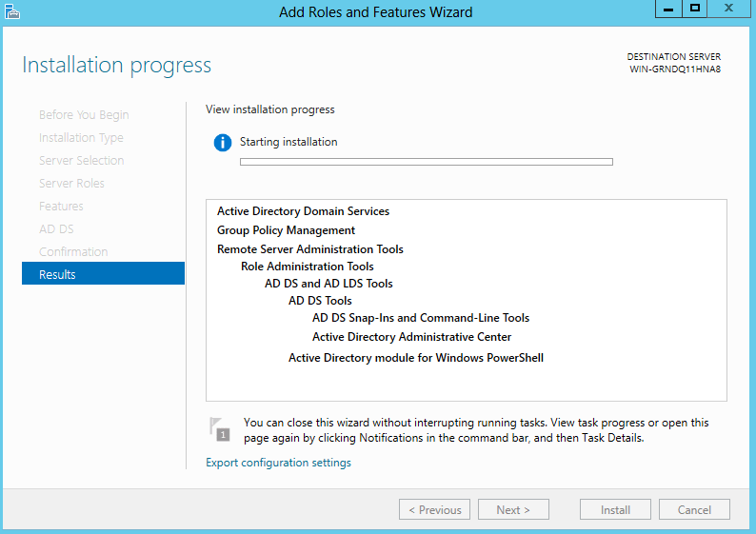Click the notification flag icon
This screenshot has height=534, width=756.
click(219, 428)
